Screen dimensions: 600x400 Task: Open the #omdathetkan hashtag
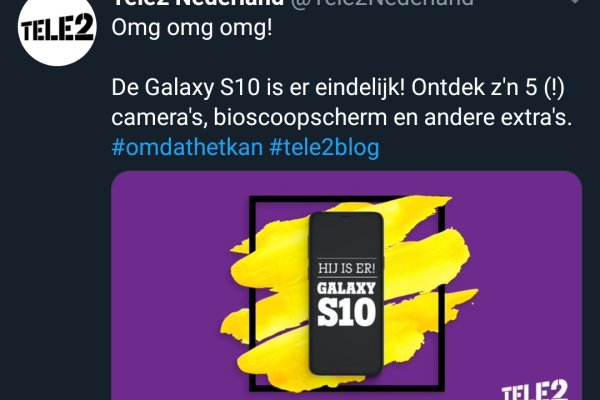(x=187, y=147)
